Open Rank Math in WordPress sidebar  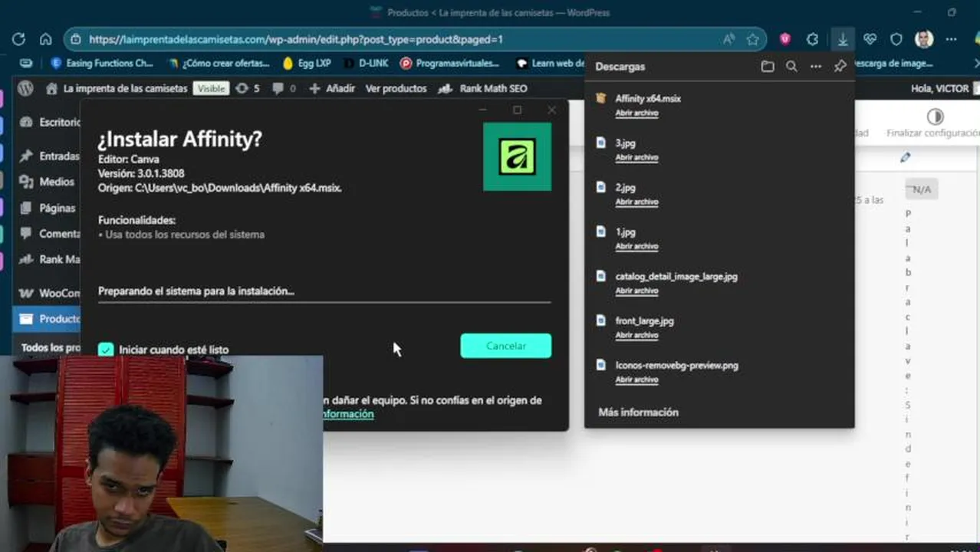click(x=49, y=259)
